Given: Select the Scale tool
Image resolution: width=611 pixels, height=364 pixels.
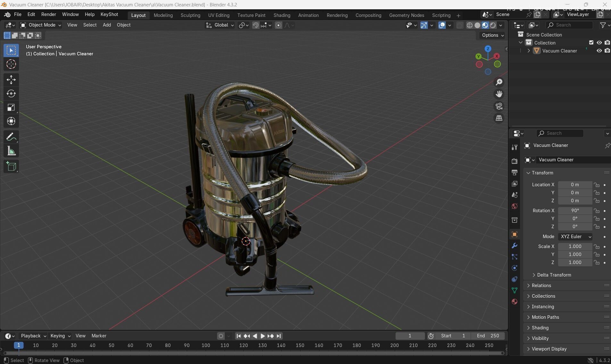Looking at the screenshot, I should [x=11, y=107].
